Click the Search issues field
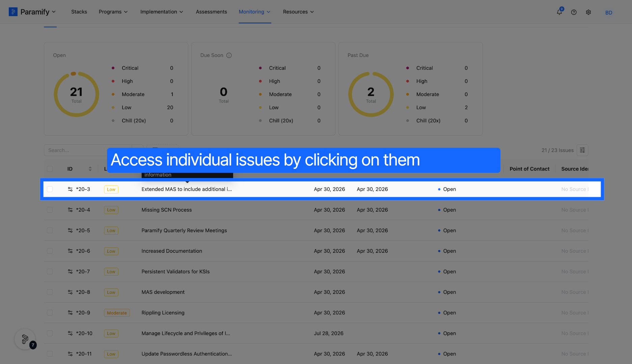 click(x=88, y=150)
